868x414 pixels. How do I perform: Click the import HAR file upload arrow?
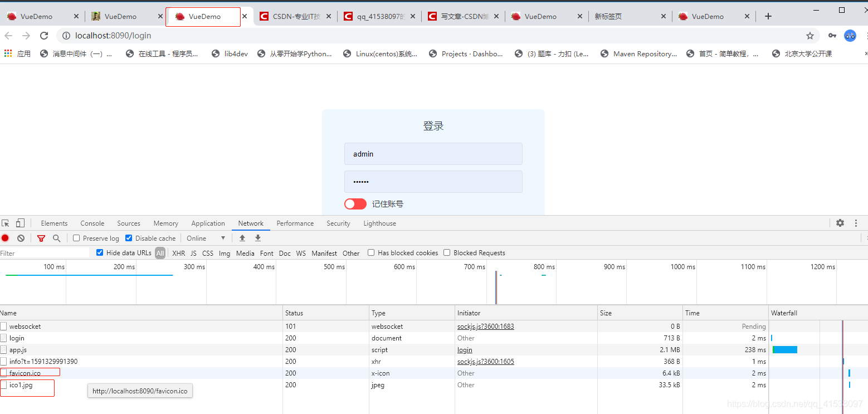click(242, 238)
